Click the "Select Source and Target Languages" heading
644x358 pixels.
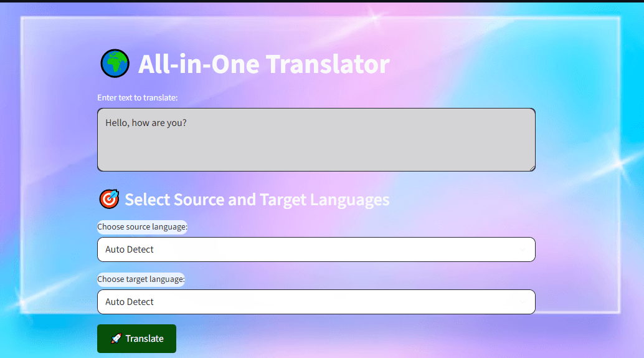pos(257,200)
